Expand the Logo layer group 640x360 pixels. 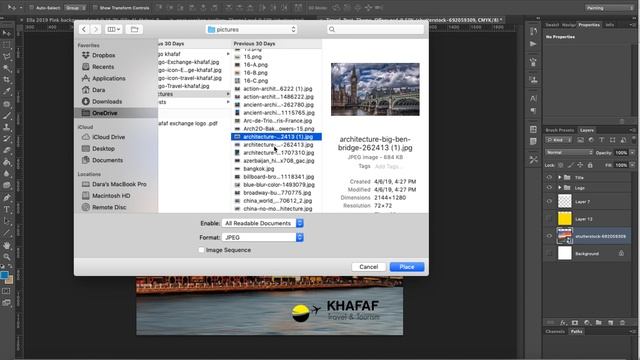pos(560,187)
